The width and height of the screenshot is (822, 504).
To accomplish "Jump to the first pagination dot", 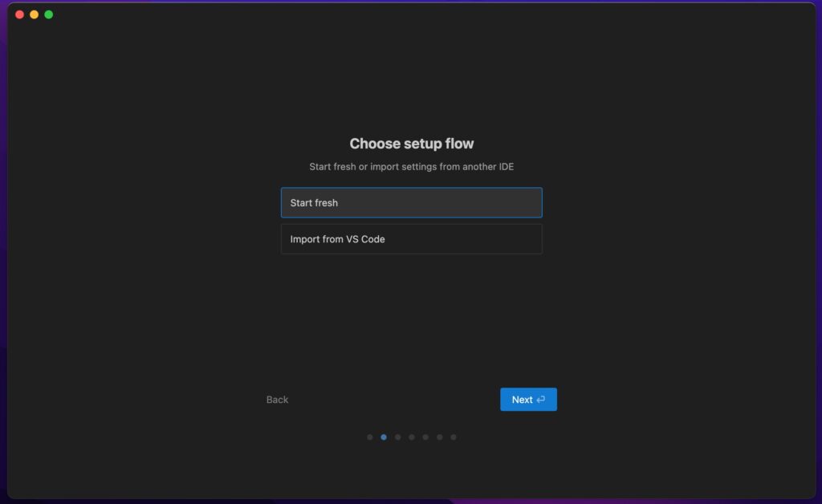I will [370, 437].
